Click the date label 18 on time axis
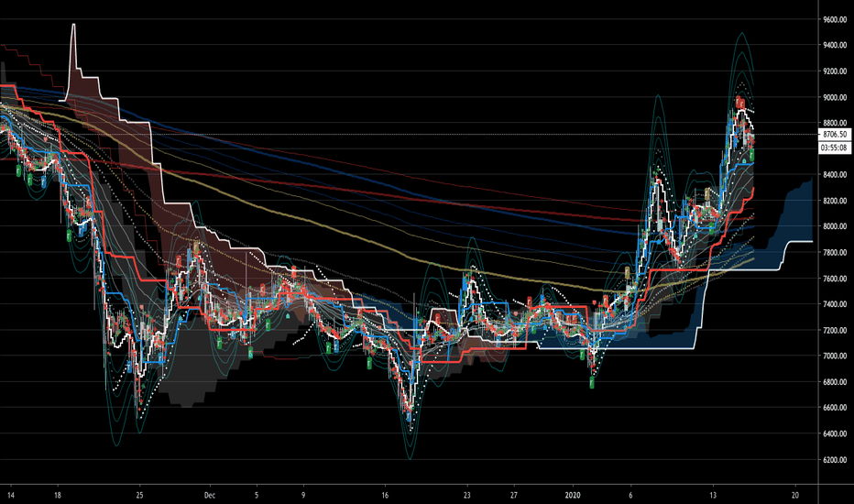The width and height of the screenshot is (854, 504). pyautogui.click(x=58, y=495)
